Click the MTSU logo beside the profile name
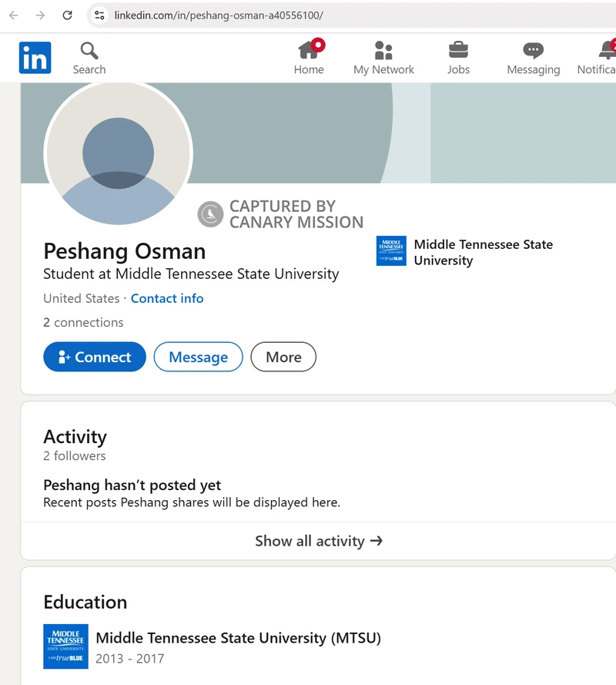Image resolution: width=616 pixels, height=685 pixels. tap(391, 250)
